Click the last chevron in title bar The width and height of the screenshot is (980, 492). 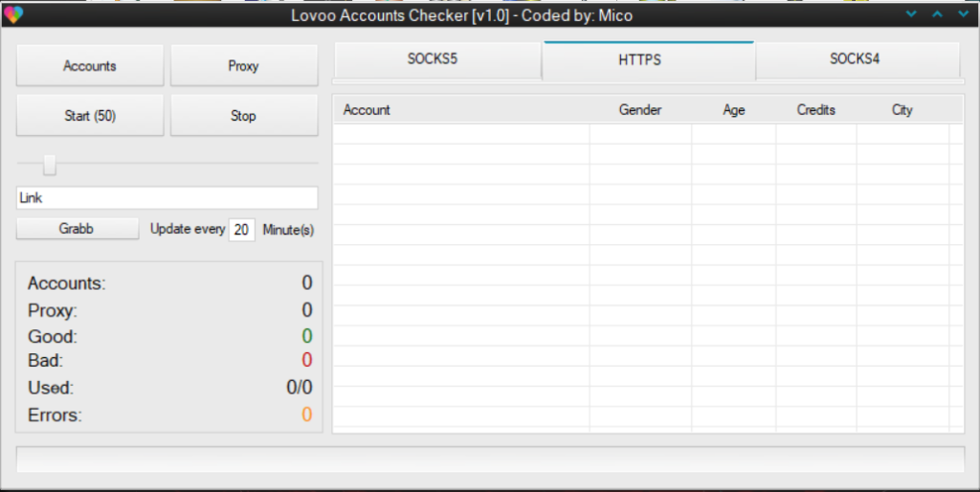point(964,13)
